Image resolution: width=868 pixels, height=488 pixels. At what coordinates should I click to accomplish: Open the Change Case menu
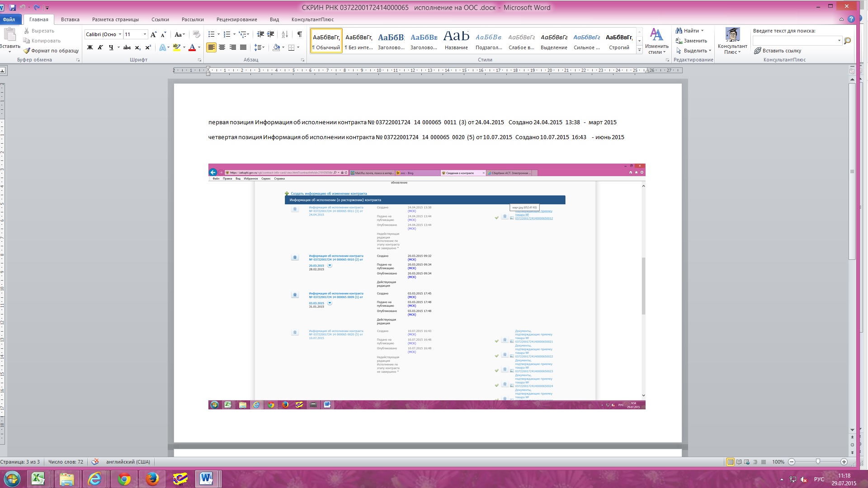click(x=179, y=34)
